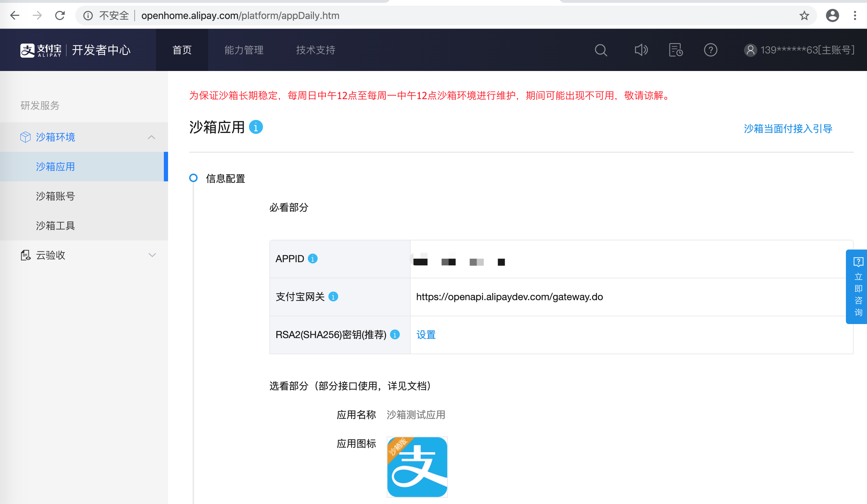Click the info icon beside 沙箱应用 title
Image resolution: width=867 pixels, height=504 pixels.
click(x=256, y=127)
